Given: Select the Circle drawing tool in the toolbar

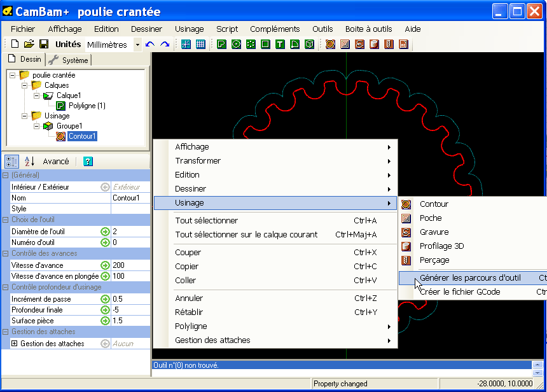Looking at the screenshot, I should tap(236, 45).
